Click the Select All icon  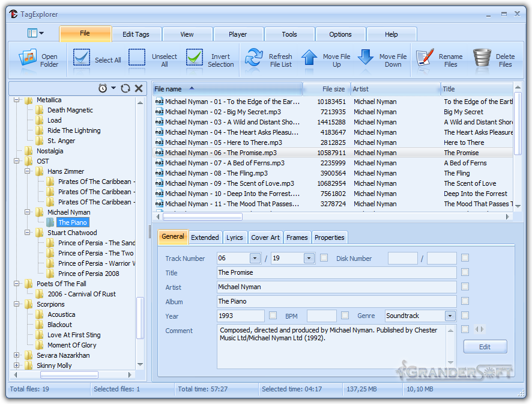click(82, 59)
